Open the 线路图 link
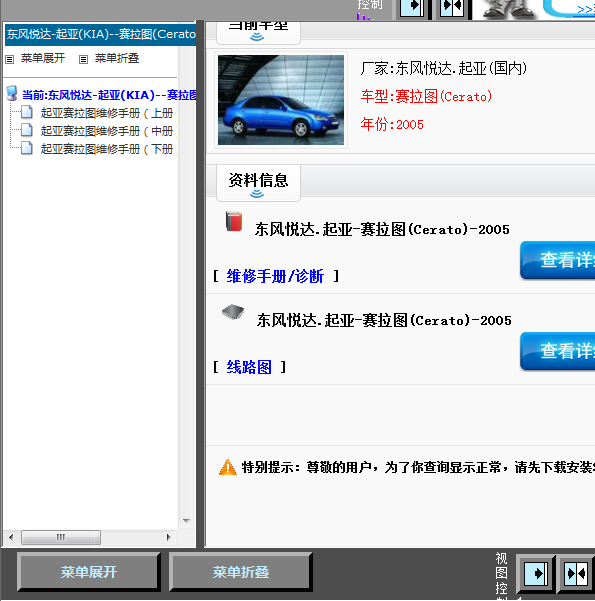595x601 pixels. (249, 367)
